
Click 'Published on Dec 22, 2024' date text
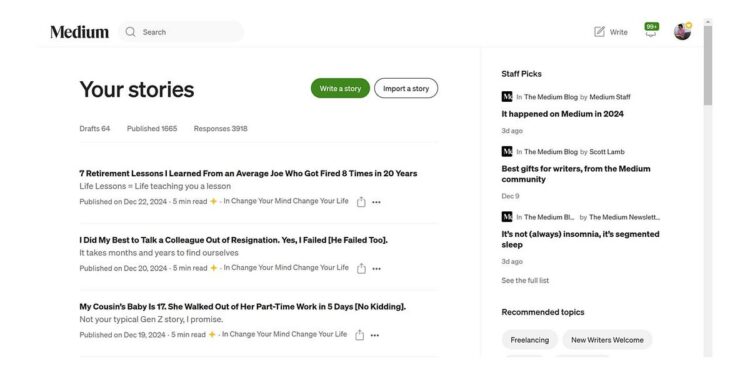123,201
